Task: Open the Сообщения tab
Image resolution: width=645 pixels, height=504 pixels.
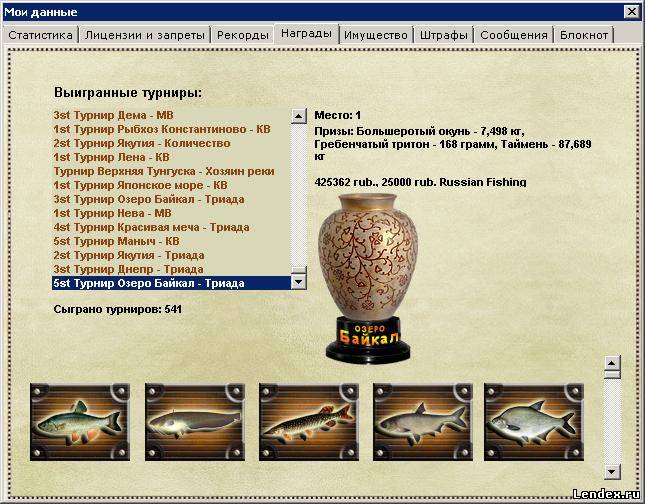Action: point(514,35)
